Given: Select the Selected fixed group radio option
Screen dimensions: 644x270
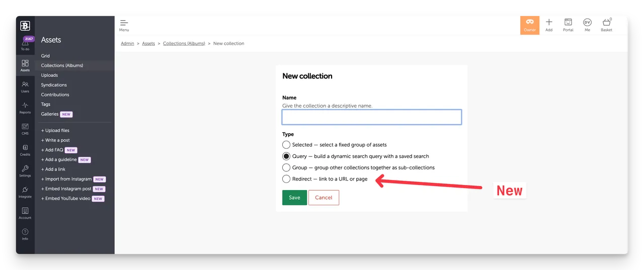Looking at the screenshot, I should pyautogui.click(x=286, y=145).
